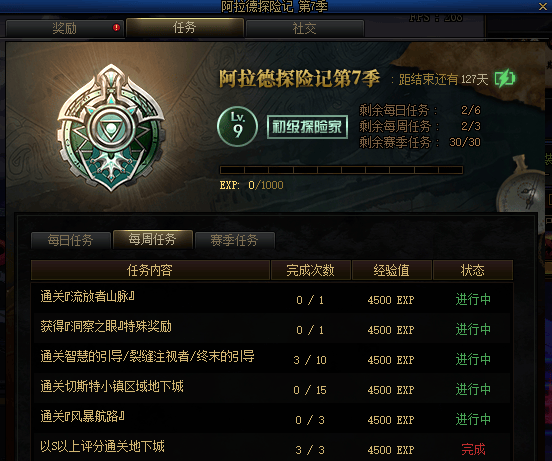Image resolution: width=552 pixels, height=461 pixels.
Task: Switch to the 任务 tab
Action: click(185, 27)
